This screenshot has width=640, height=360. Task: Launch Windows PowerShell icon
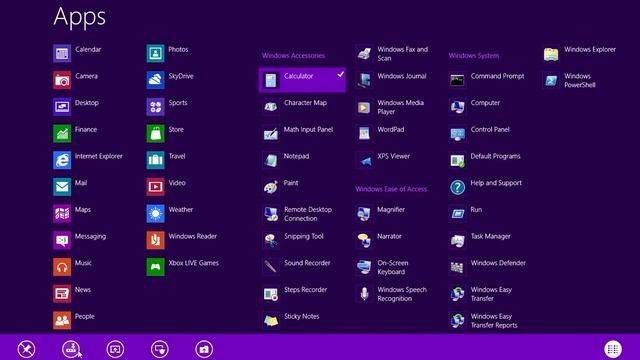(551, 80)
